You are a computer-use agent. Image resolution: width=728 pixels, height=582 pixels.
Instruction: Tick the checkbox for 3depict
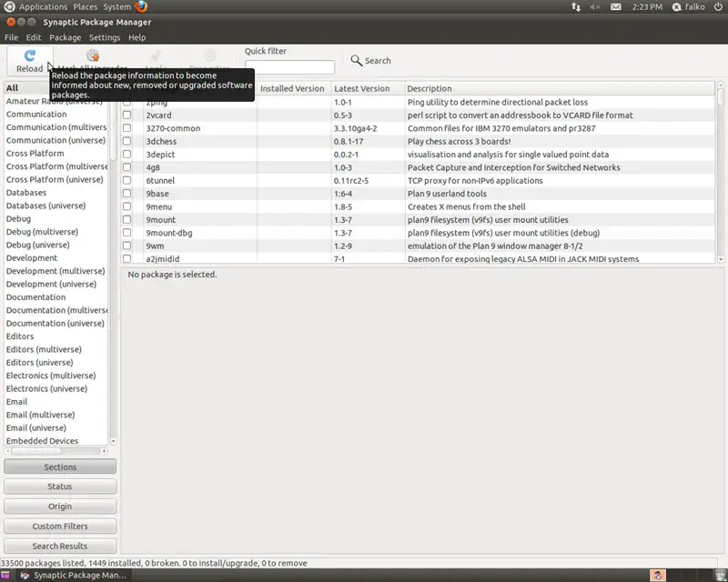pyautogui.click(x=126, y=154)
